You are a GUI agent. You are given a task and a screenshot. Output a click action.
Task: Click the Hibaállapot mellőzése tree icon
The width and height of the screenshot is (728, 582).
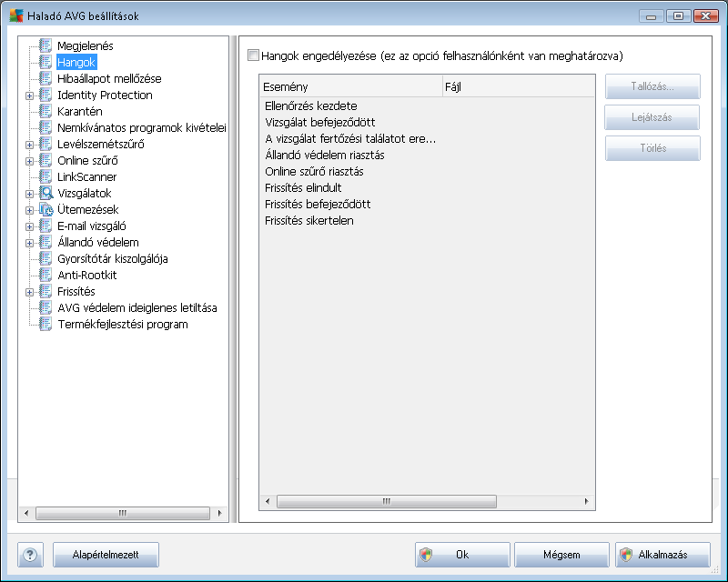(45, 78)
